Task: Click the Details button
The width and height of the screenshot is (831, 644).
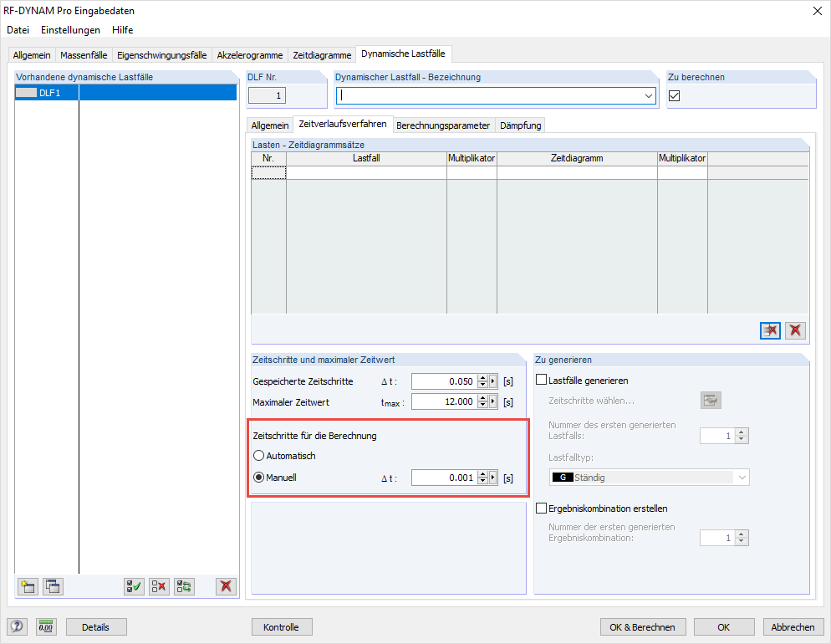Action: (x=96, y=627)
